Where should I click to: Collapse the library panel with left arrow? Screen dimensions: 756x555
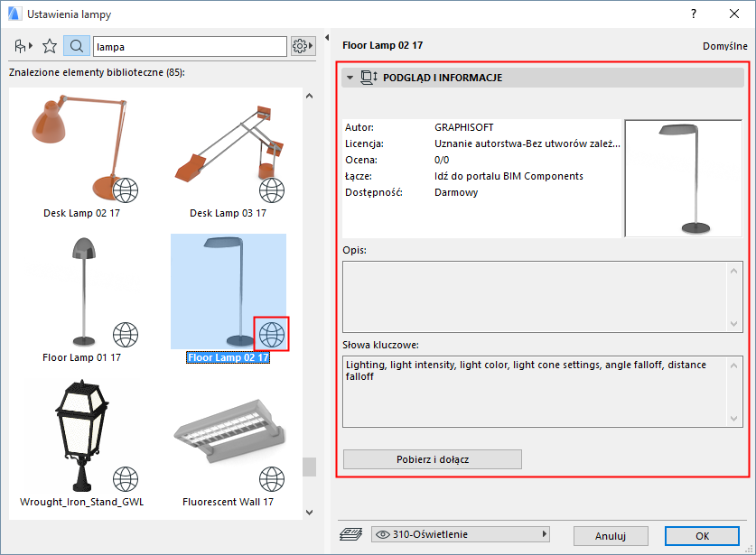point(327,38)
